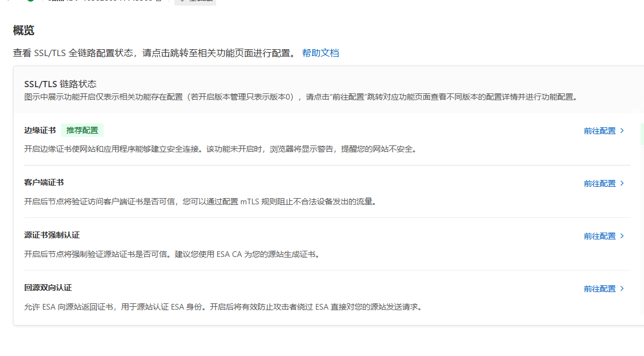The width and height of the screenshot is (644, 356).
Task: Go to 前往配置 for 回源双向认证
Action: (604, 289)
